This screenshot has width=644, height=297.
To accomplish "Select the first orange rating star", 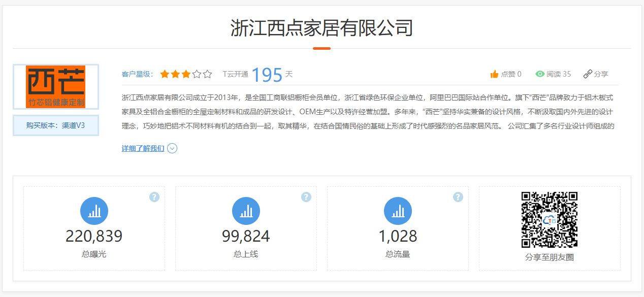I will tap(165, 74).
